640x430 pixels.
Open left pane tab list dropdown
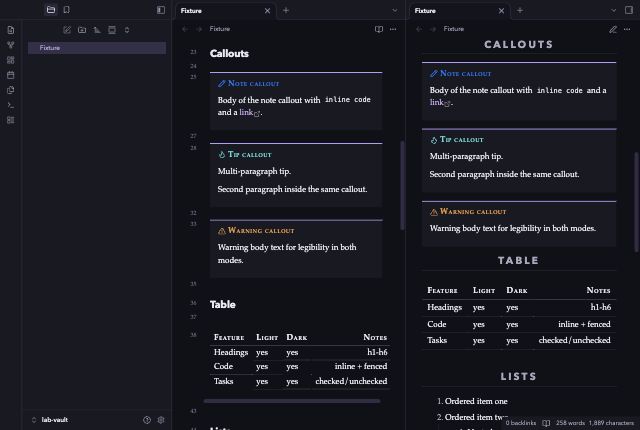[x=395, y=10]
